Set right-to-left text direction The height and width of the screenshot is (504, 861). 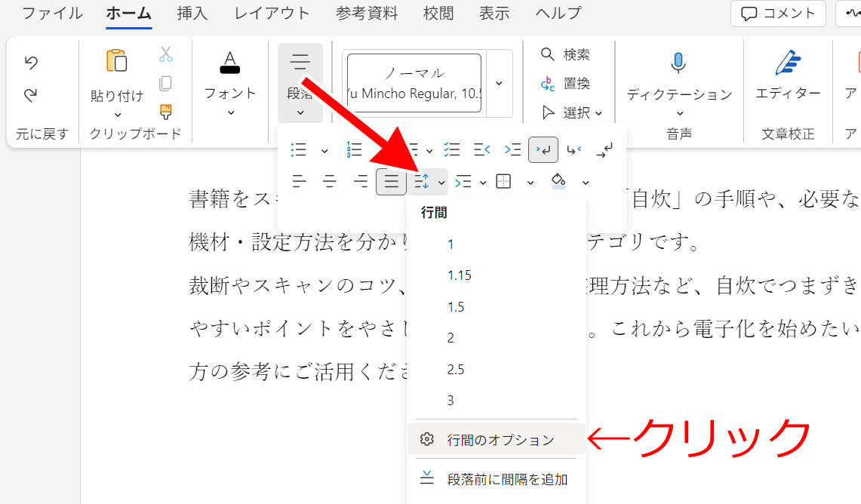click(573, 150)
